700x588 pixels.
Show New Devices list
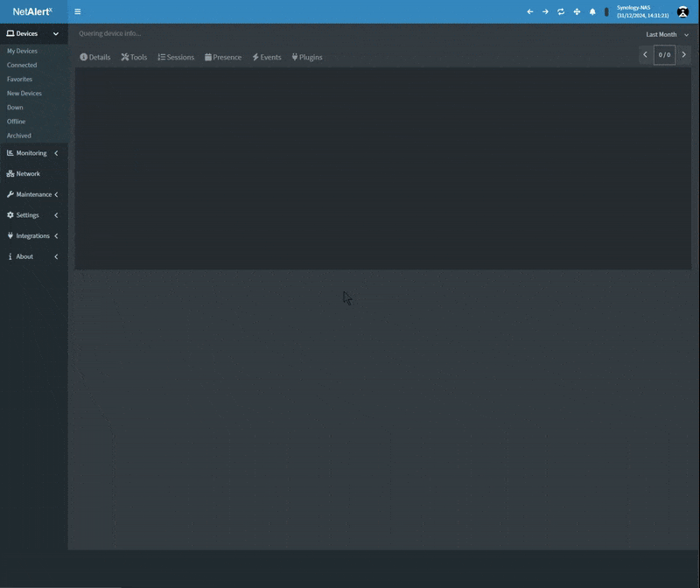[24, 93]
